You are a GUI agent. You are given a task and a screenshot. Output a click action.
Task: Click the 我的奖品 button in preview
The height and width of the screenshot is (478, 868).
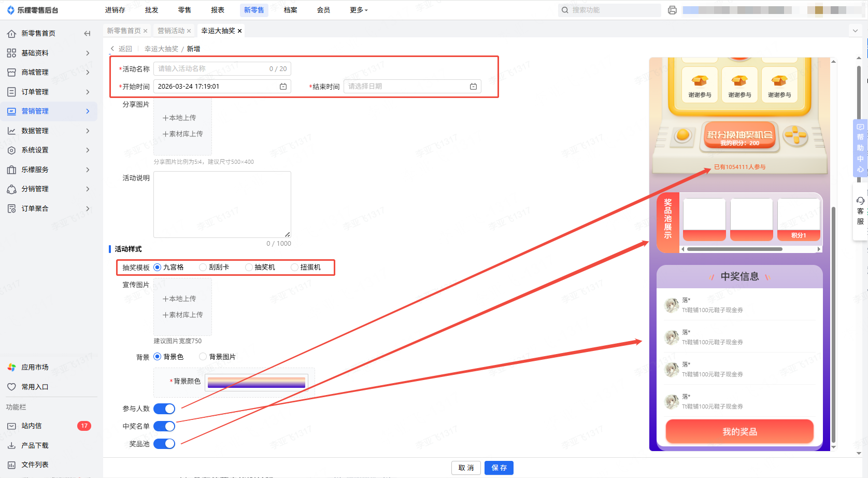(x=739, y=432)
